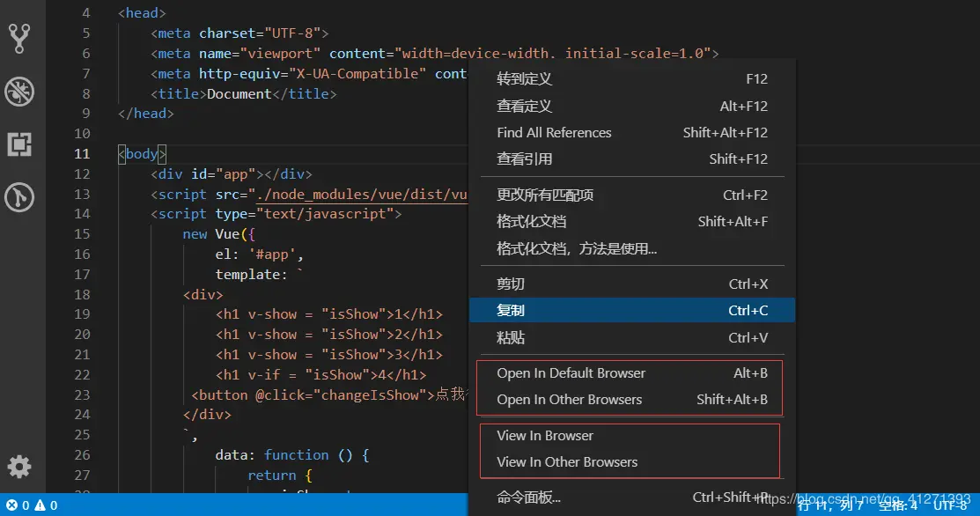Screen dimensions: 980x516
Task: Choose 复制 from the context menu
Action: pyautogui.click(x=632, y=310)
